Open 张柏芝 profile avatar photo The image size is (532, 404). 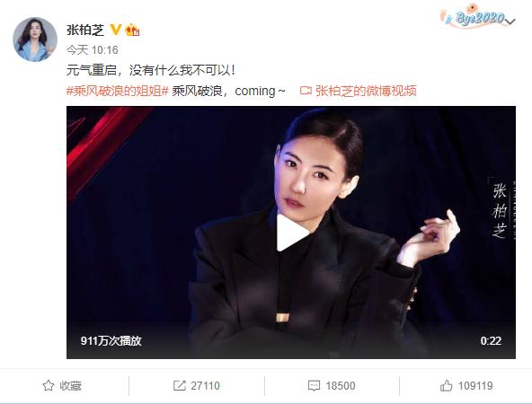click(x=35, y=40)
